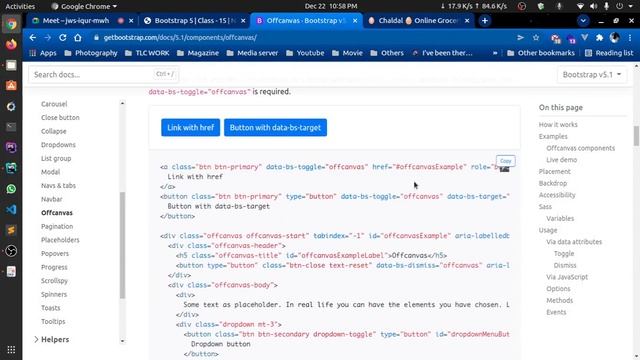Open Toasts in the sidebar
This screenshot has height=360, width=640.
click(51, 308)
